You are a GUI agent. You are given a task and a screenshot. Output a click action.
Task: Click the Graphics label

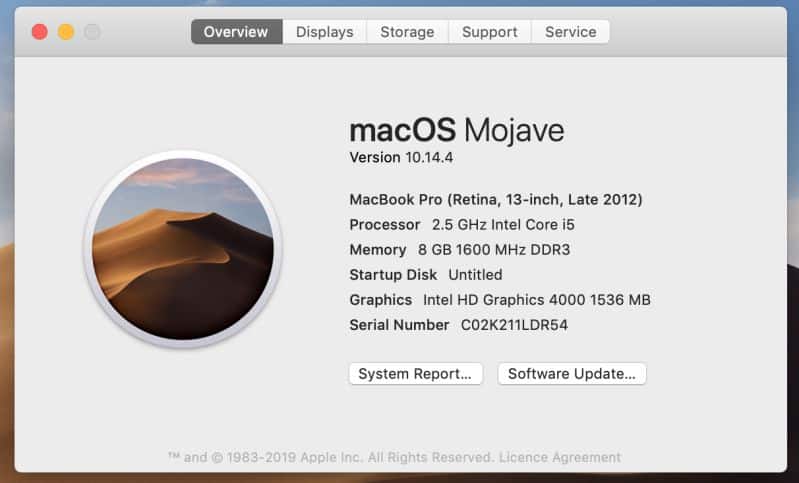[x=380, y=300]
